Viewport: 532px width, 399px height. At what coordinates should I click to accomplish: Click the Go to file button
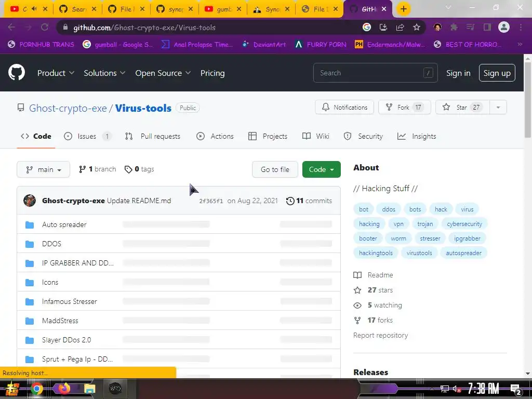275,169
